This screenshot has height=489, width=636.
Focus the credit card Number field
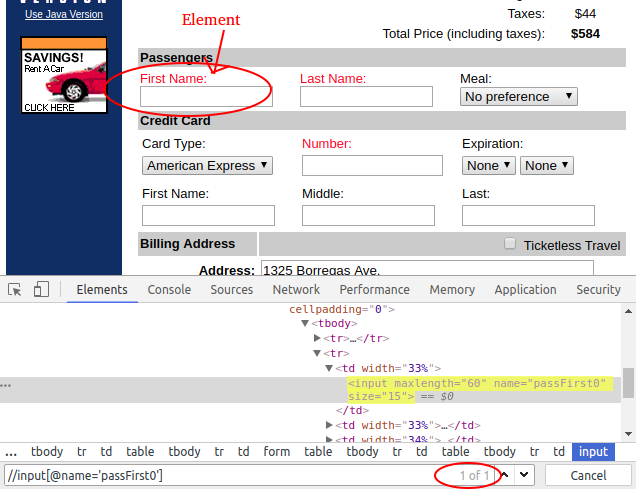[x=372, y=165]
